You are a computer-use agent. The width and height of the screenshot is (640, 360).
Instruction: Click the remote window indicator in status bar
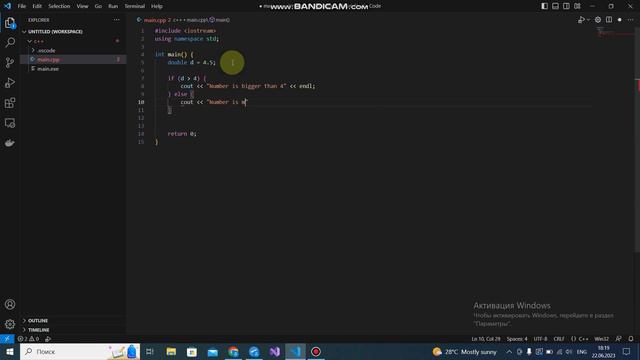7,339
